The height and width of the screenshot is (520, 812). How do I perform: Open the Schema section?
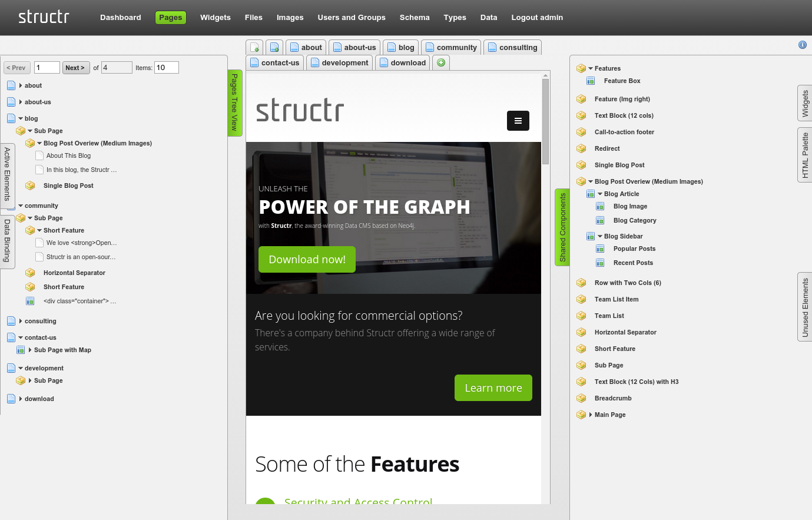[x=415, y=18]
